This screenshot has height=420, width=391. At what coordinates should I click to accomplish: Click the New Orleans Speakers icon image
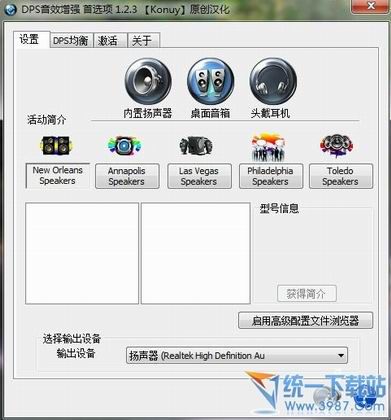[x=55, y=145]
